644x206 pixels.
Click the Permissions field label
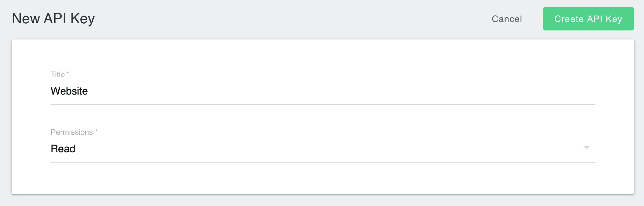72,132
